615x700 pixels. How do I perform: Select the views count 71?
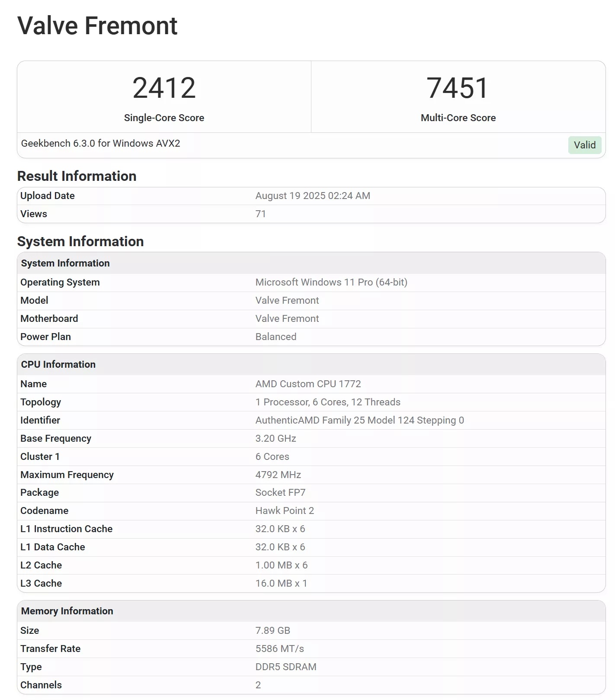pos(260,214)
